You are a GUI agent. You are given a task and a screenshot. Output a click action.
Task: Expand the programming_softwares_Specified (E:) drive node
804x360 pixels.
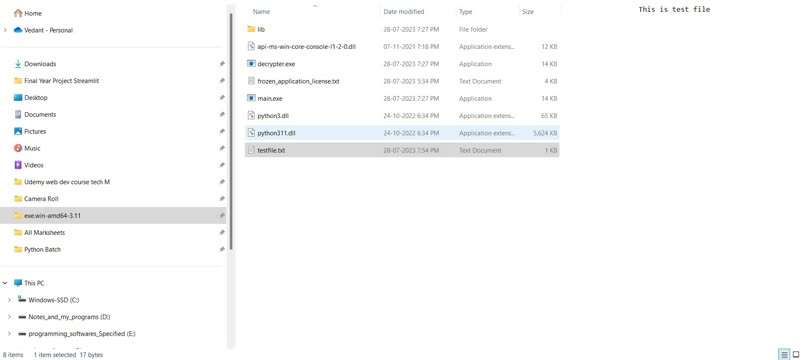click(9, 334)
